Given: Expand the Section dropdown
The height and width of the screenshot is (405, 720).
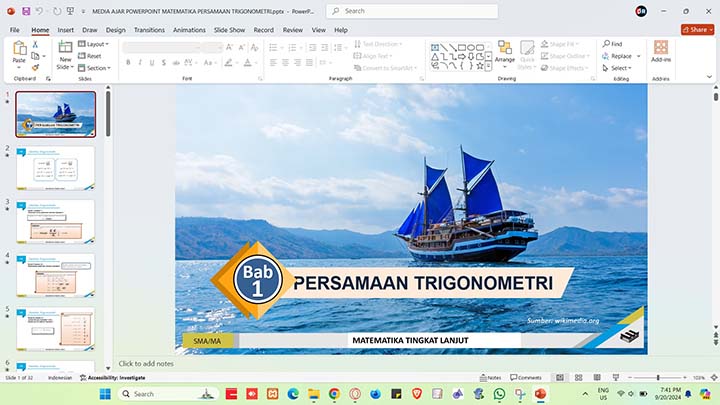Looking at the screenshot, I should [x=95, y=68].
